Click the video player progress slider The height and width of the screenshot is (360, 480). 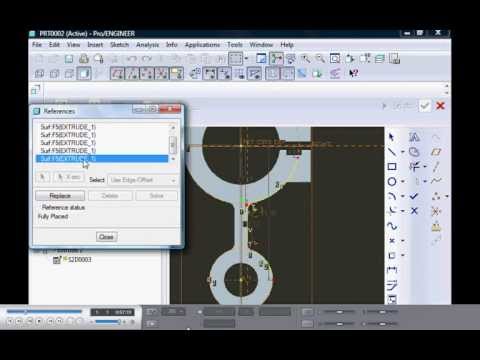(x=44, y=312)
